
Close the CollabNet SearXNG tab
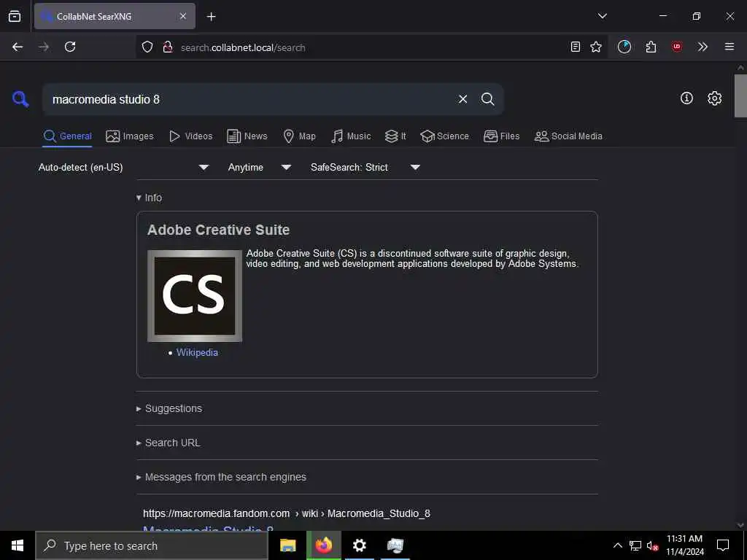[183, 16]
